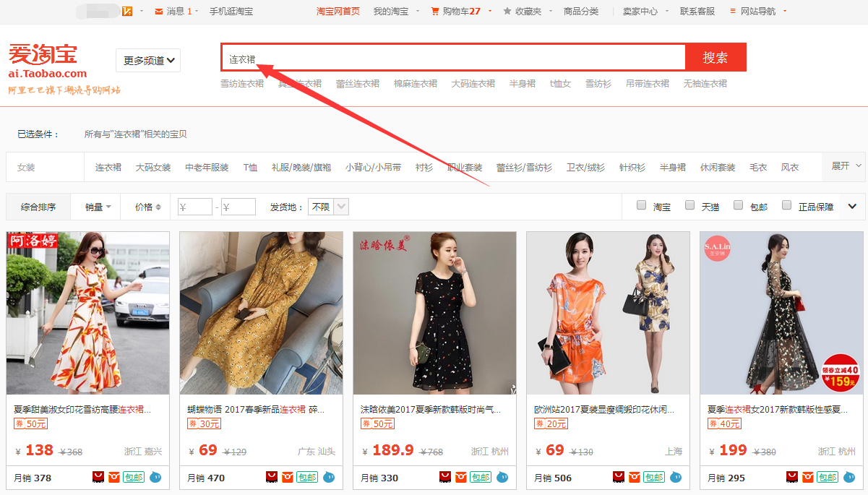
Task: Tick the 包邮 free shipping filter checkbox
Action: click(x=738, y=205)
